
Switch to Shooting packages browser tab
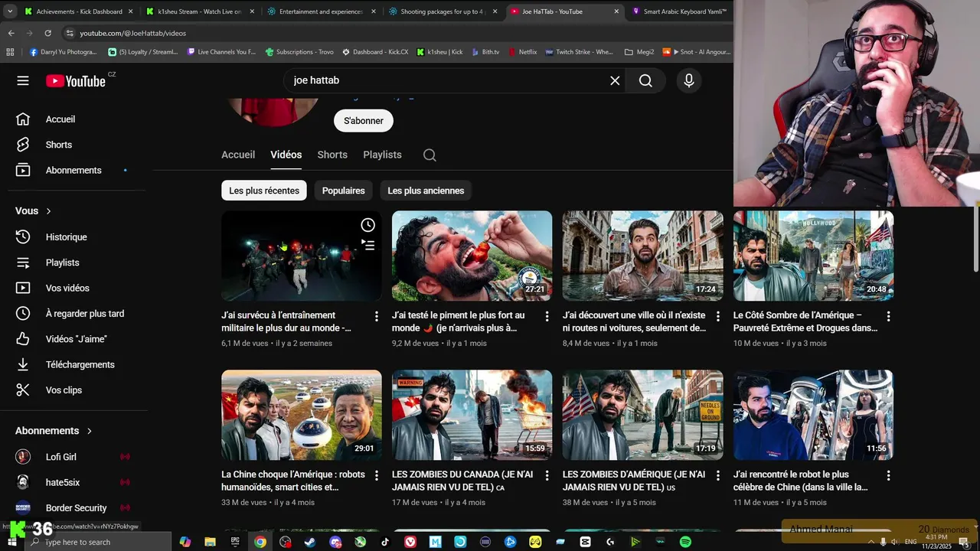(443, 11)
